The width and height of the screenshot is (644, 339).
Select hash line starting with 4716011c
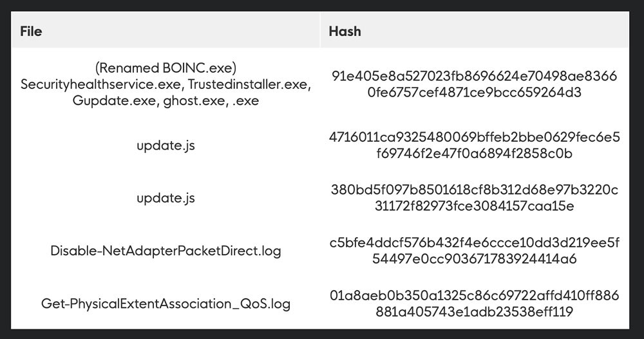click(x=474, y=137)
